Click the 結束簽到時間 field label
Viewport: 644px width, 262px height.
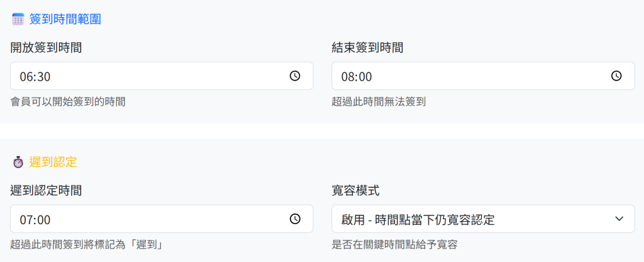367,47
